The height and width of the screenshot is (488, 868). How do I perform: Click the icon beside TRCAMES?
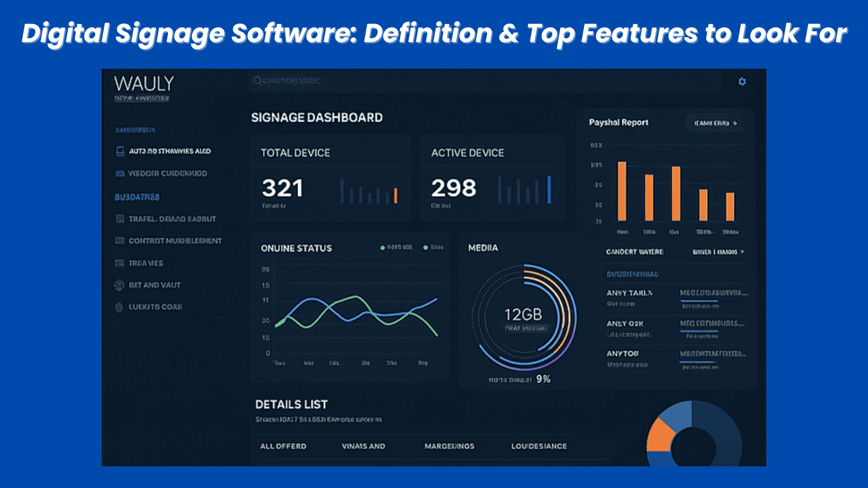119,263
